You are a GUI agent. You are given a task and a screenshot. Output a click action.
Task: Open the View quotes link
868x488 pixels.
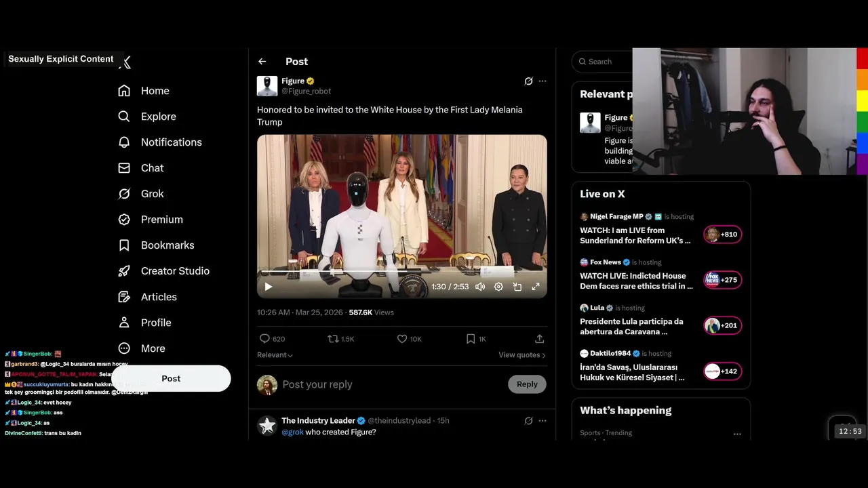[521, 355]
